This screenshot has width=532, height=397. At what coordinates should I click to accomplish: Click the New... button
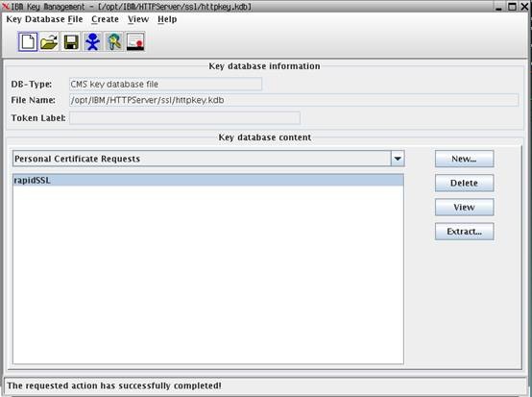click(x=464, y=159)
